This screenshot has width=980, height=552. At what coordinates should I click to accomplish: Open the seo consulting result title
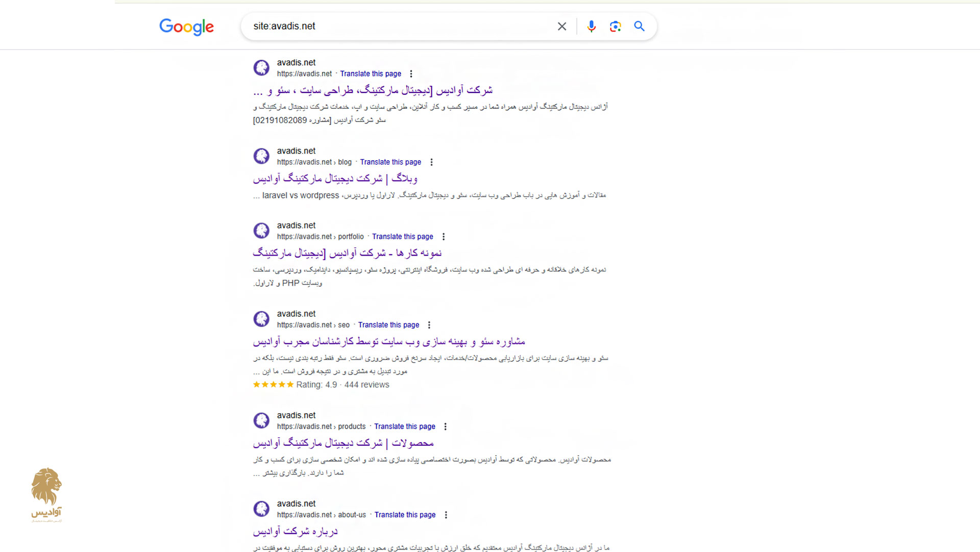(x=389, y=341)
